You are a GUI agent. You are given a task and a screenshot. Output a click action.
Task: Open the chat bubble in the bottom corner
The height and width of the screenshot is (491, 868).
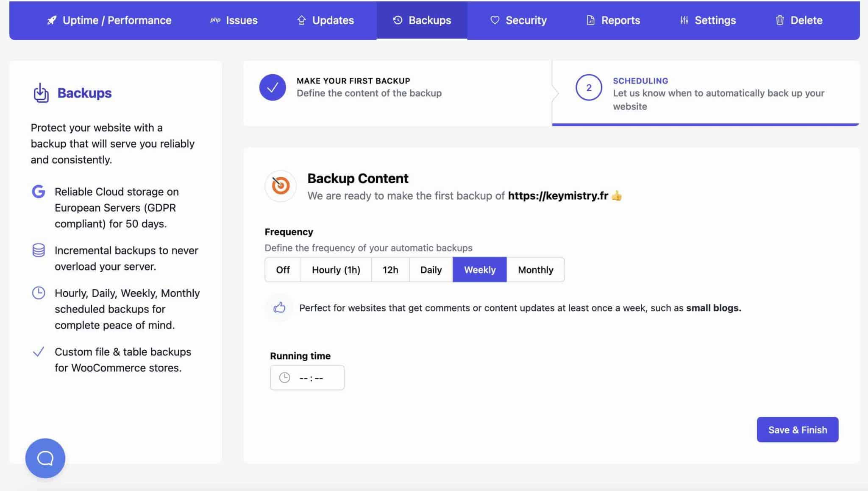coord(45,458)
